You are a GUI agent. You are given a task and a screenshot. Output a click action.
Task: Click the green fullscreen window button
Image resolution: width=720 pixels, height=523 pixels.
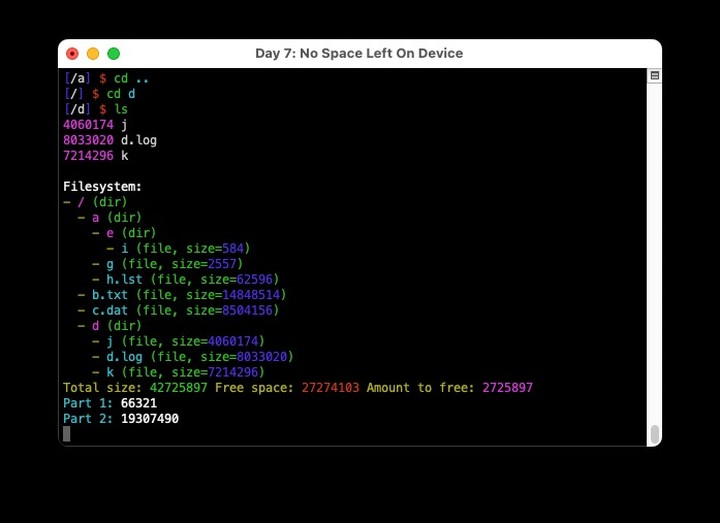tap(113, 54)
